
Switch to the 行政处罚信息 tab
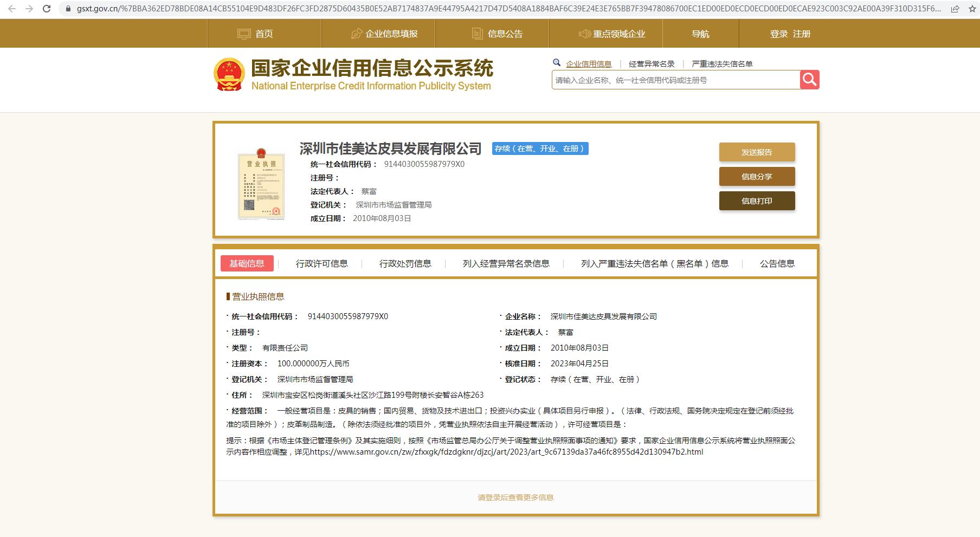[405, 263]
